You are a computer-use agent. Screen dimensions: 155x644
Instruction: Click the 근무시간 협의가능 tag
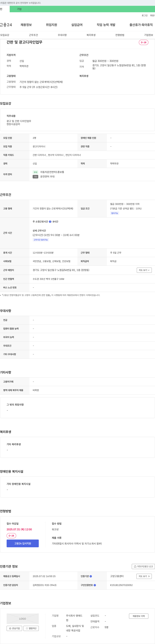[x=41, y=240]
